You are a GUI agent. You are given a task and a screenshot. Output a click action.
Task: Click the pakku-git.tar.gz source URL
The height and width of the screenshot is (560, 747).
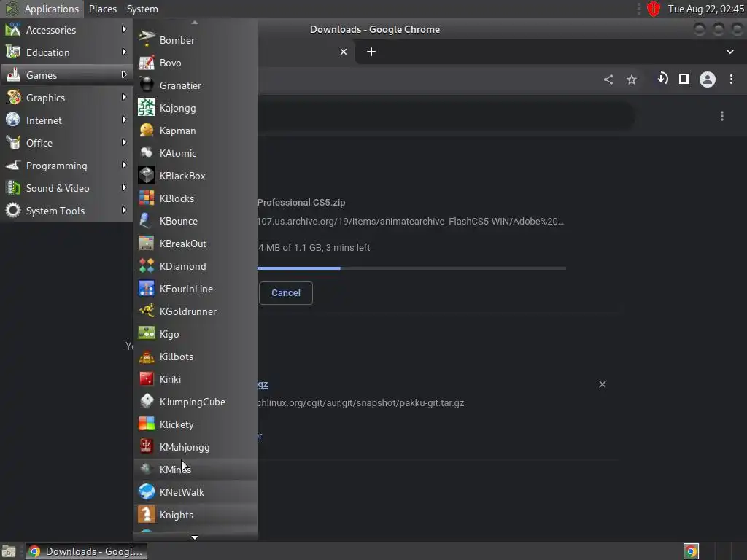tap(360, 402)
